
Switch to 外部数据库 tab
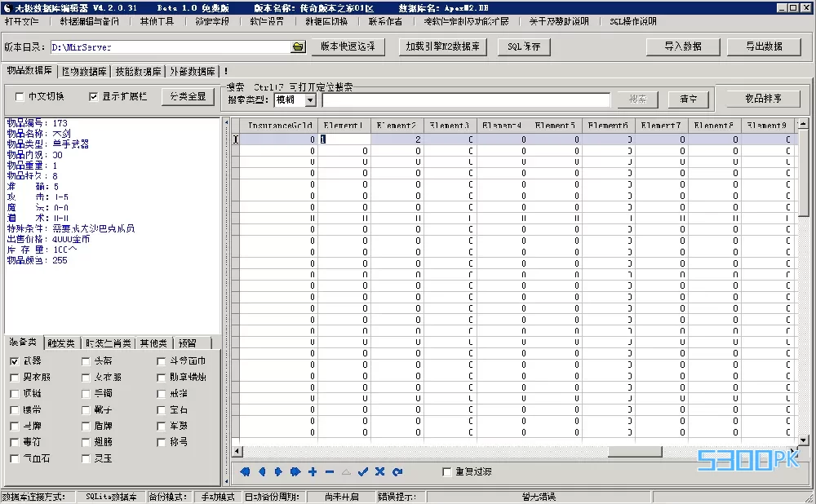click(x=193, y=71)
